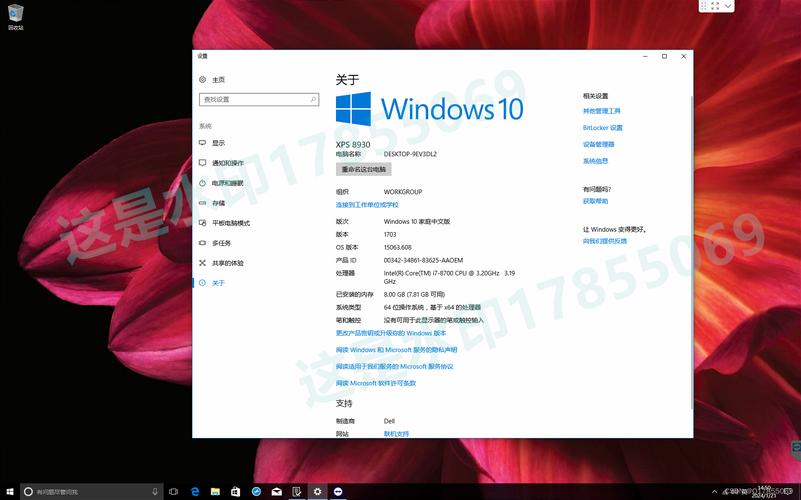Select the 通知和操作 notifications icon

(202, 163)
